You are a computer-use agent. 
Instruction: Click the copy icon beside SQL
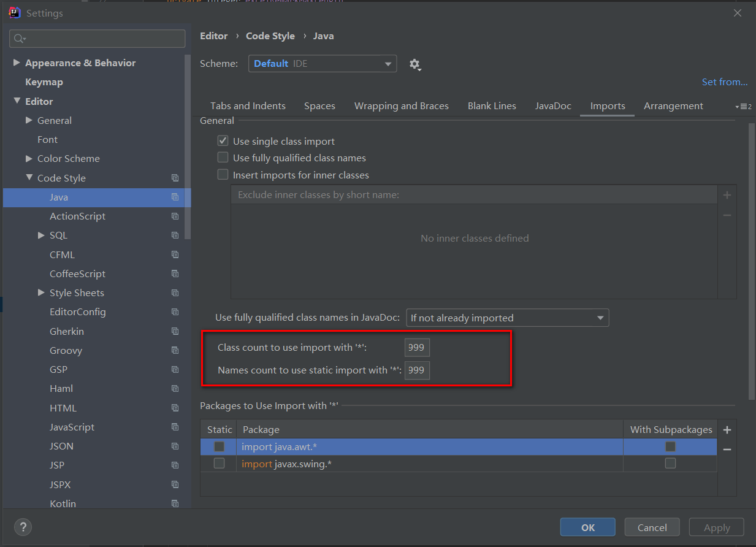(x=175, y=235)
